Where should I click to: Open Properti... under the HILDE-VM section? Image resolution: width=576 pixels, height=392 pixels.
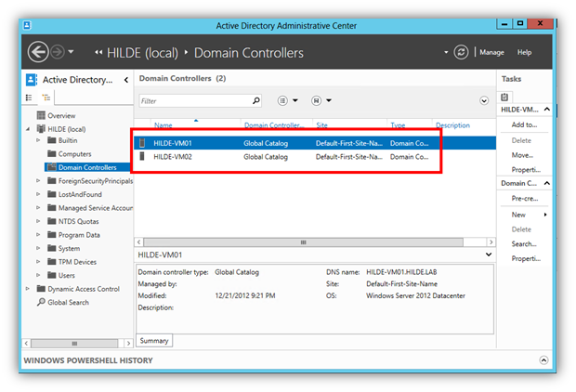(526, 170)
